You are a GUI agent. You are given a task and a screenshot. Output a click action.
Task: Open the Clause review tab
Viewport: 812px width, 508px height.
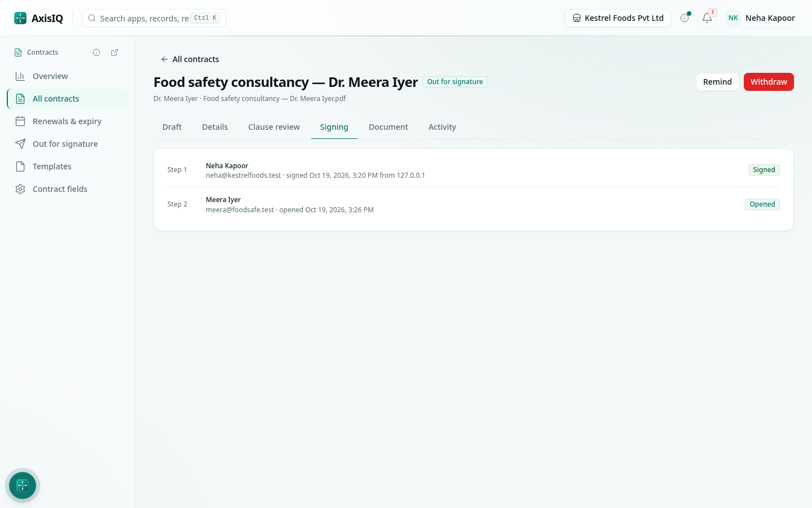click(x=274, y=127)
